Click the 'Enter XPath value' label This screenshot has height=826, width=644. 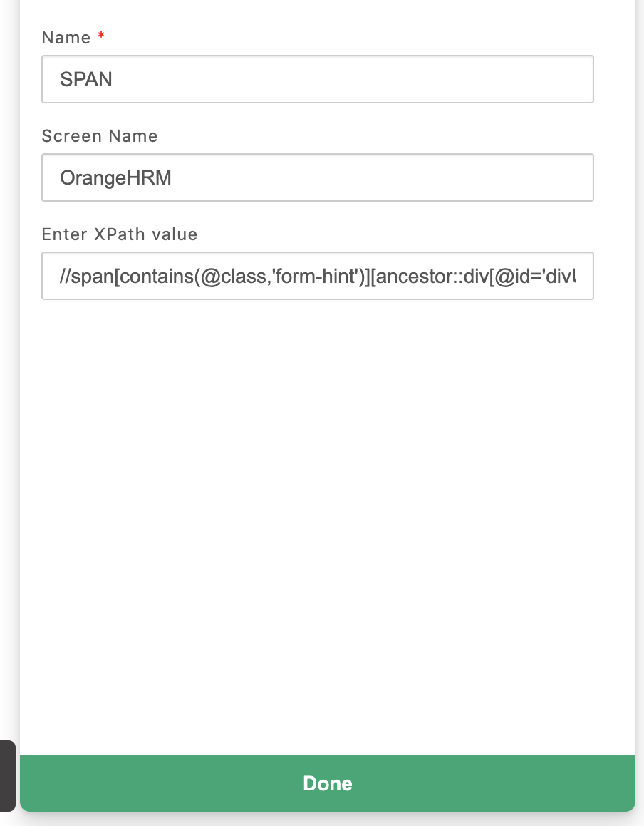click(x=120, y=234)
